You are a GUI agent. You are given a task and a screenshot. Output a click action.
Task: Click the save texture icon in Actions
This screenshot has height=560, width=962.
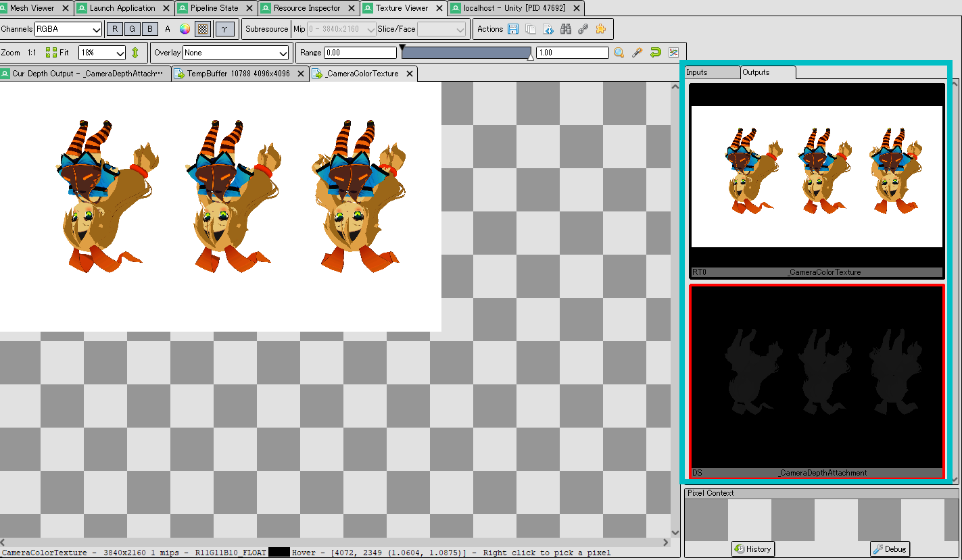513,29
